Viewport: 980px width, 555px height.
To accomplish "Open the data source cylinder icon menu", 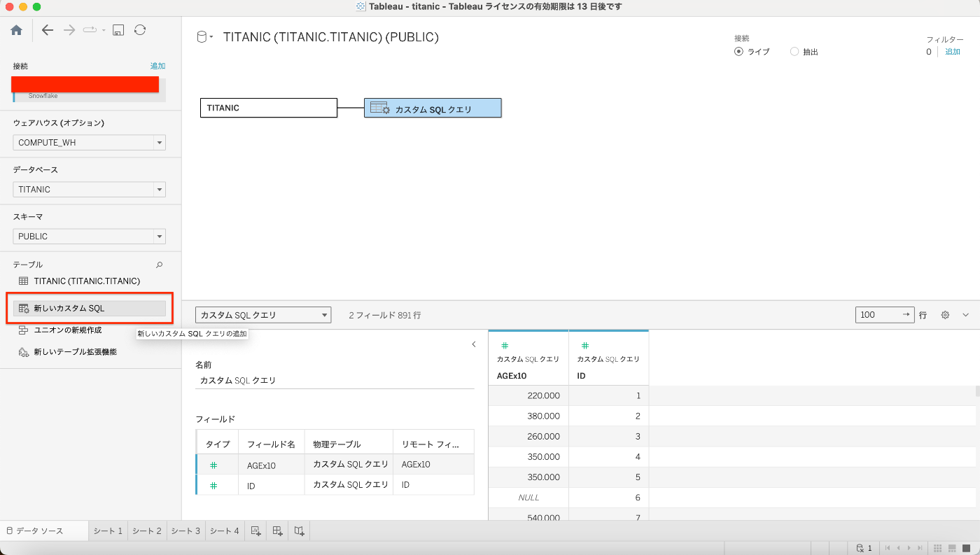I will coord(202,38).
